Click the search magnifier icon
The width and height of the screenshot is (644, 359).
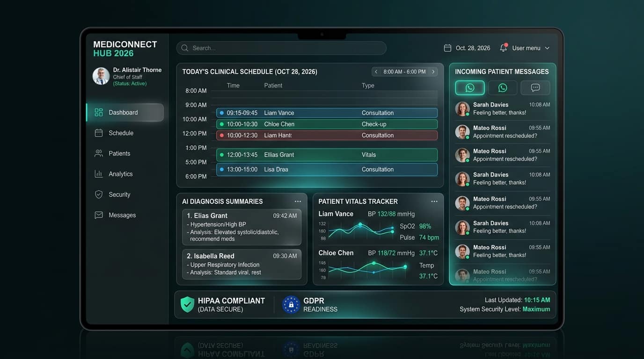[185, 48]
